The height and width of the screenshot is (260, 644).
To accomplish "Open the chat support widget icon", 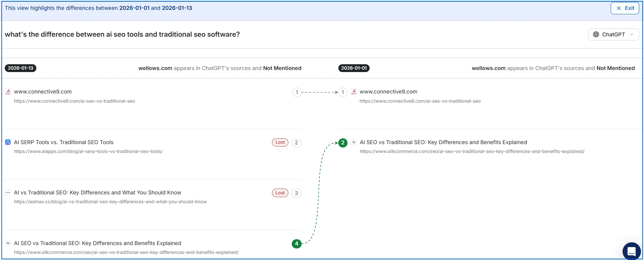I will [x=631, y=252].
